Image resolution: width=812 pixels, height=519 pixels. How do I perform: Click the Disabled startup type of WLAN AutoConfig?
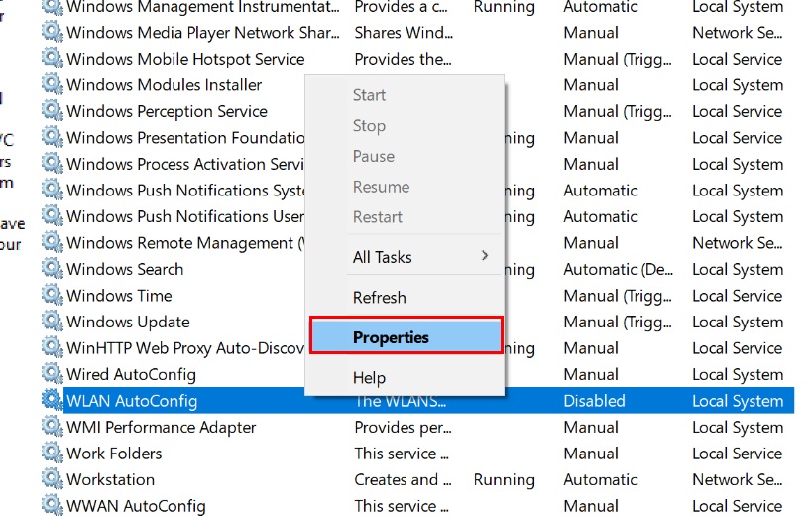click(594, 401)
